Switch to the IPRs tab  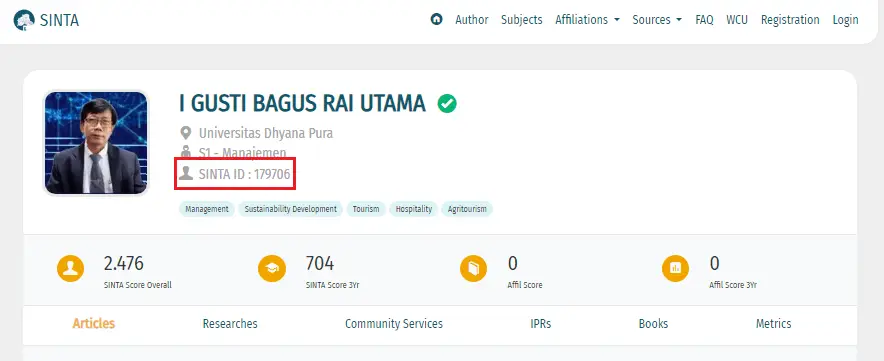[x=541, y=324]
